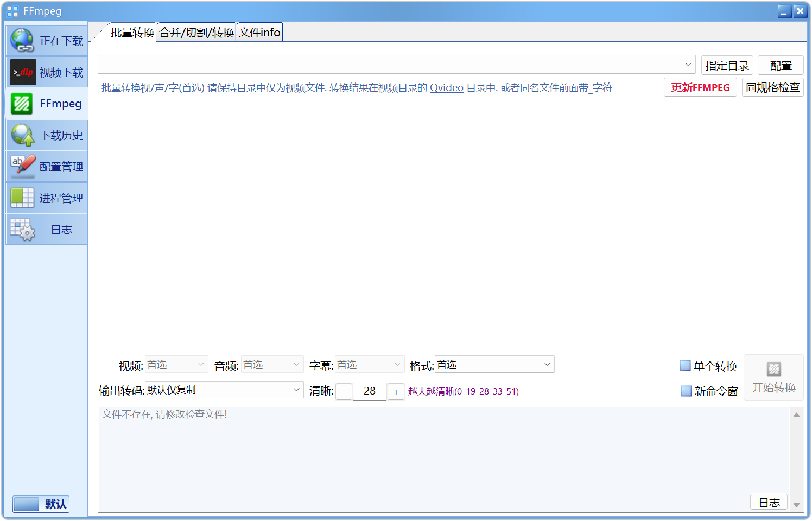This screenshot has width=812, height=521.
Task: Click the calendar gear icon for 日志
Action: click(22, 230)
